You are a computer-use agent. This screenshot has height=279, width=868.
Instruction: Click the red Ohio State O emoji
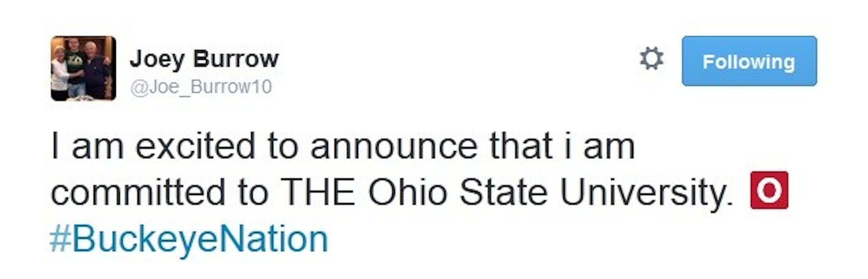point(769,190)
